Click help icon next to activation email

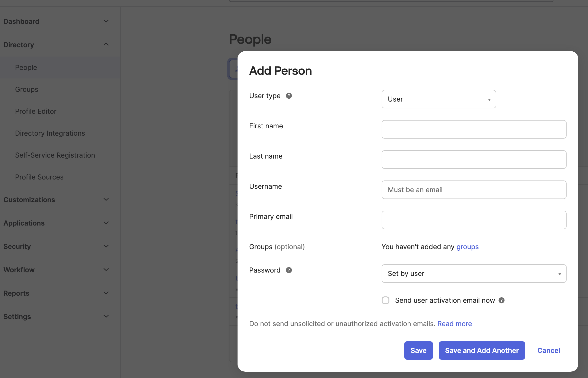pyautogui.click(x=501, y=300)
